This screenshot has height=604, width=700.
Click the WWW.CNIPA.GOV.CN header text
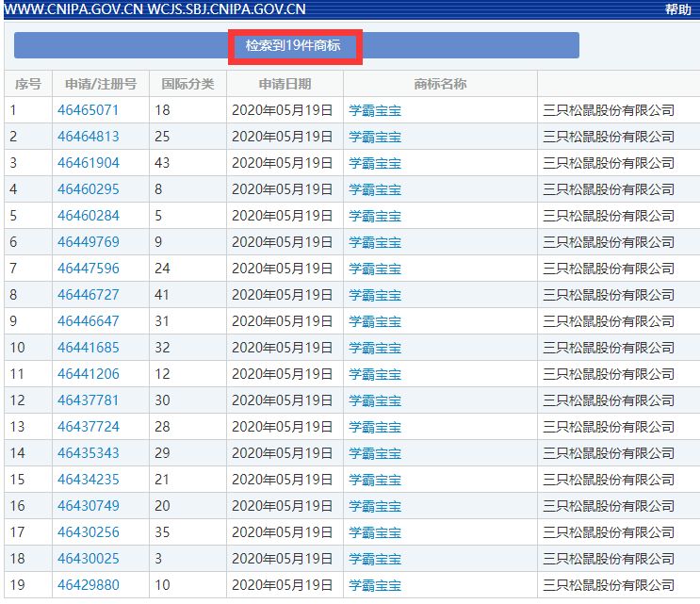pos(73,9)
